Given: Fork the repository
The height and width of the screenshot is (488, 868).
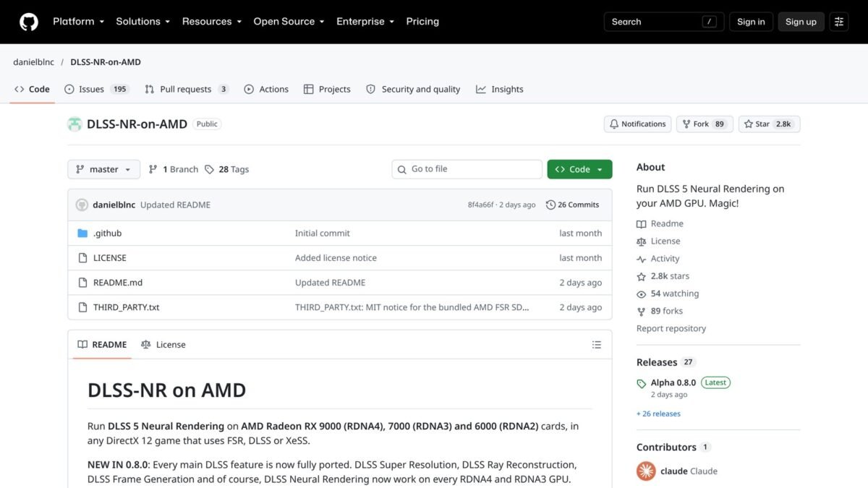Looking at the screenshot, I should (705, 124).
